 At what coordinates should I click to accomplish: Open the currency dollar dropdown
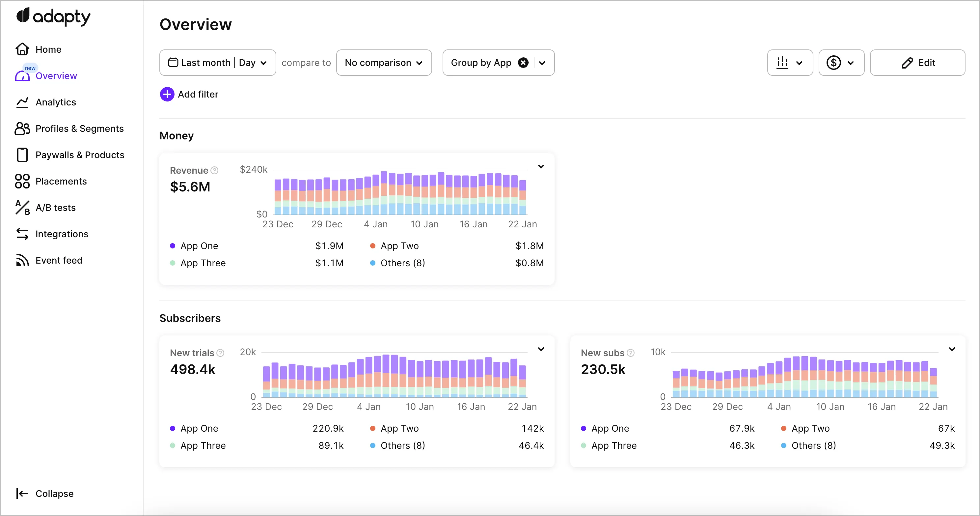(x=841, y=62)
